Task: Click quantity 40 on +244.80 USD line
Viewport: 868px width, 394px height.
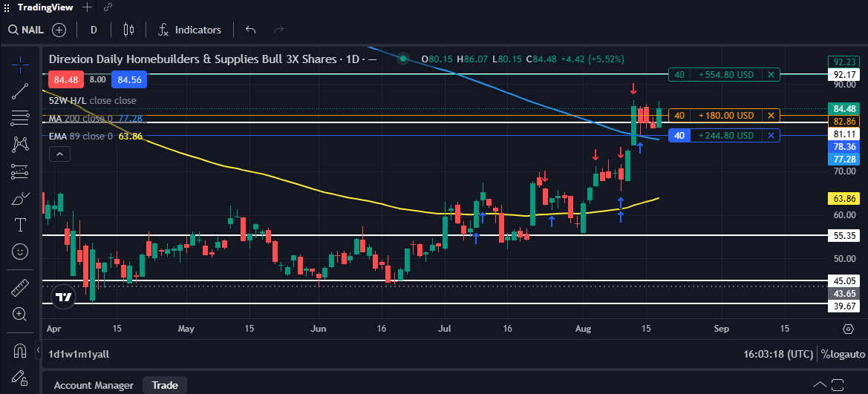Action: point(680,136)
